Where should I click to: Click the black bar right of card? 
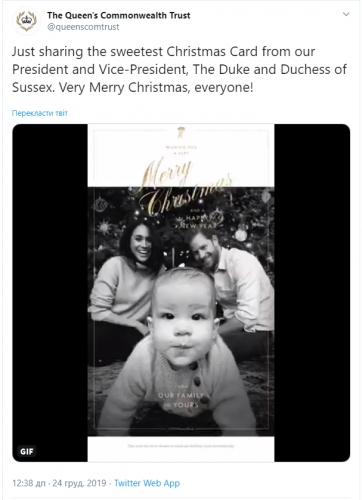[312, 293]
